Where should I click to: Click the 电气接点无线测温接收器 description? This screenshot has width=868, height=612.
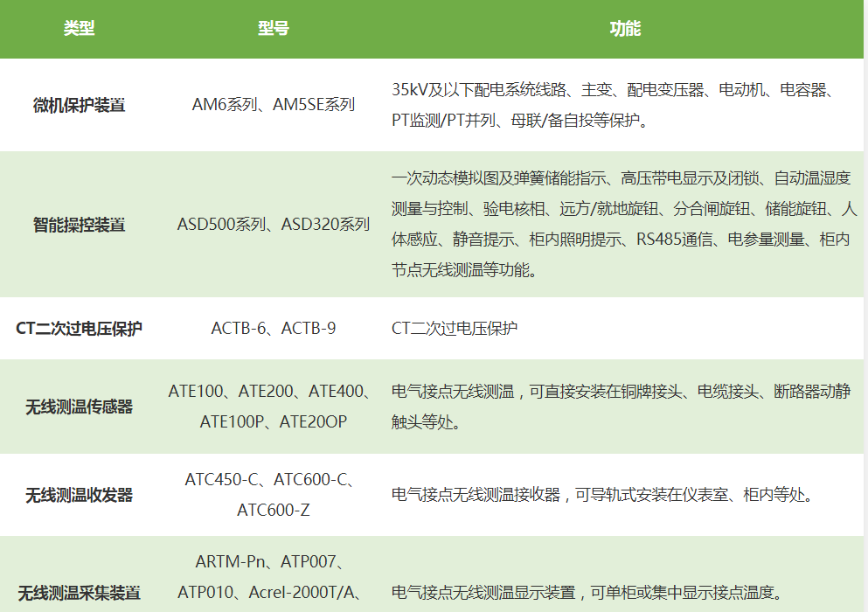603,495
